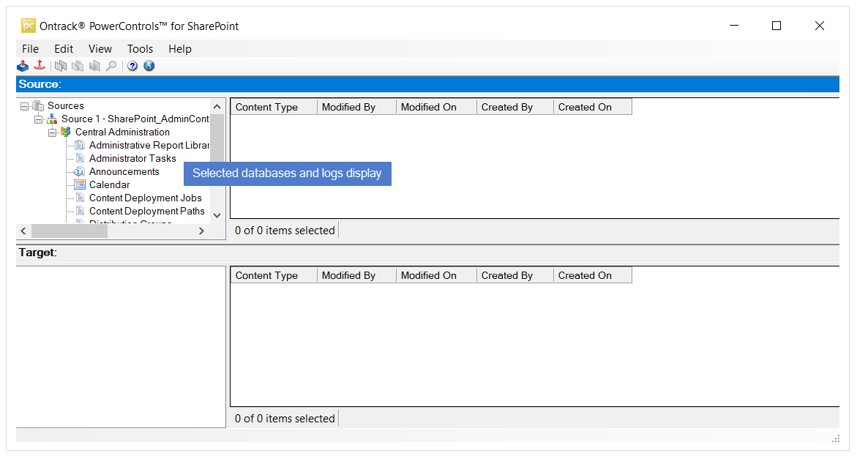Viewport: 868px width, 467px height.
Task: Click the Paste Special toolbar icon
Action: click(x=94, y=66)
